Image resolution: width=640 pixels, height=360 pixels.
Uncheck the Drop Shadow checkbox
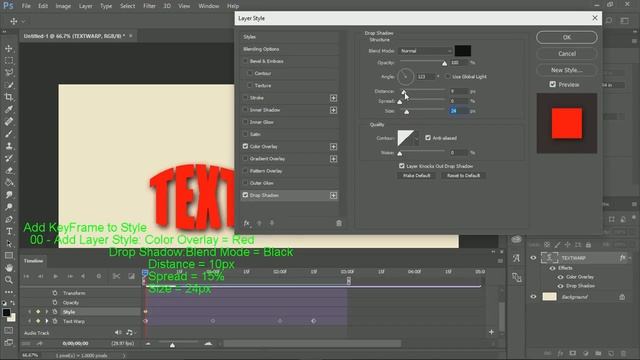click(x=245, y=195)
